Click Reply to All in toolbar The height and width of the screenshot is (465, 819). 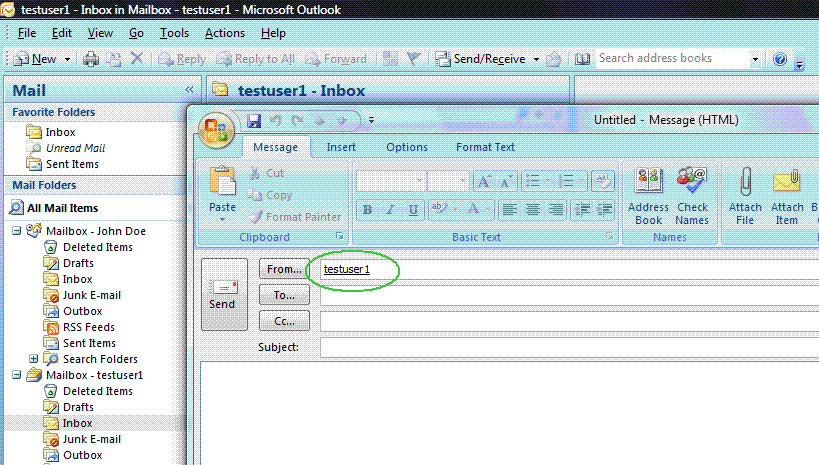click(x=256, y=59)
